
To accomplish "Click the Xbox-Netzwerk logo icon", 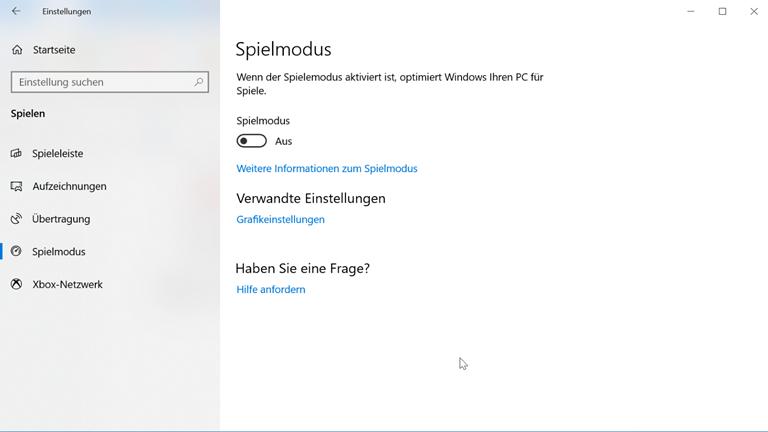I will (16, 285).
